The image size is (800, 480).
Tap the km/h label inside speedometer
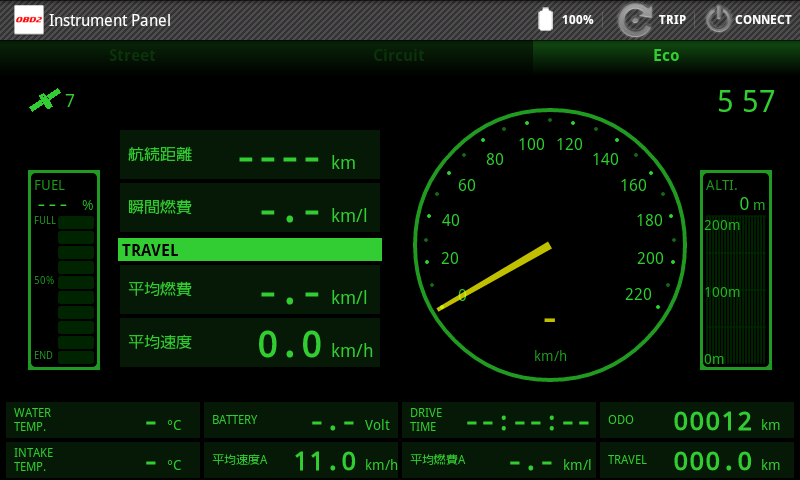550,356
